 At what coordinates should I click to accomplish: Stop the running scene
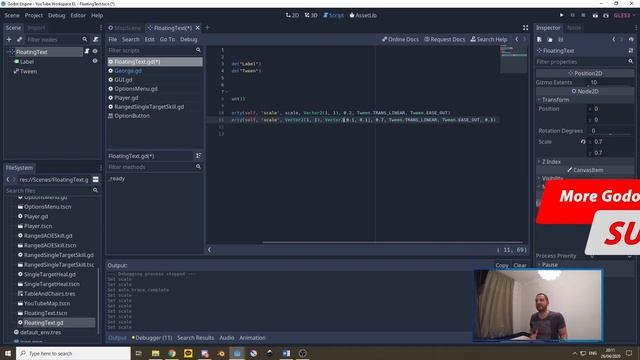click(x=583, y=15)
